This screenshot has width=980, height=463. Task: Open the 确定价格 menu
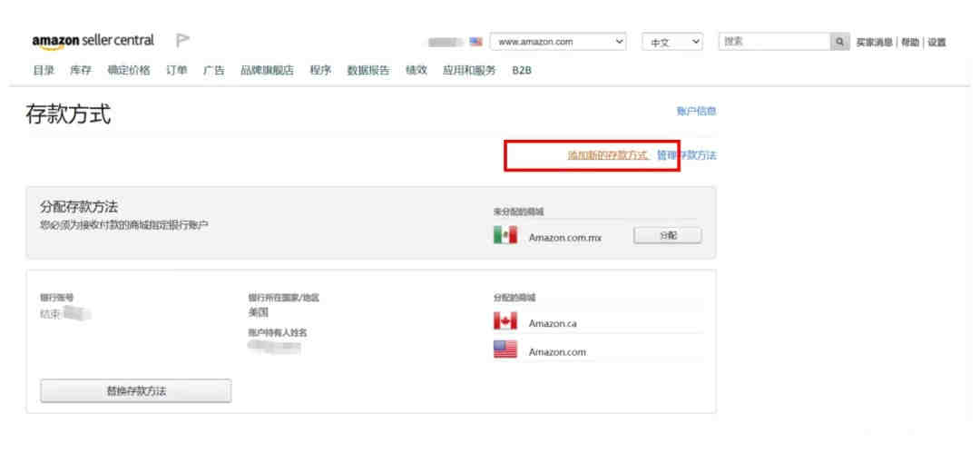pos(129,71)
